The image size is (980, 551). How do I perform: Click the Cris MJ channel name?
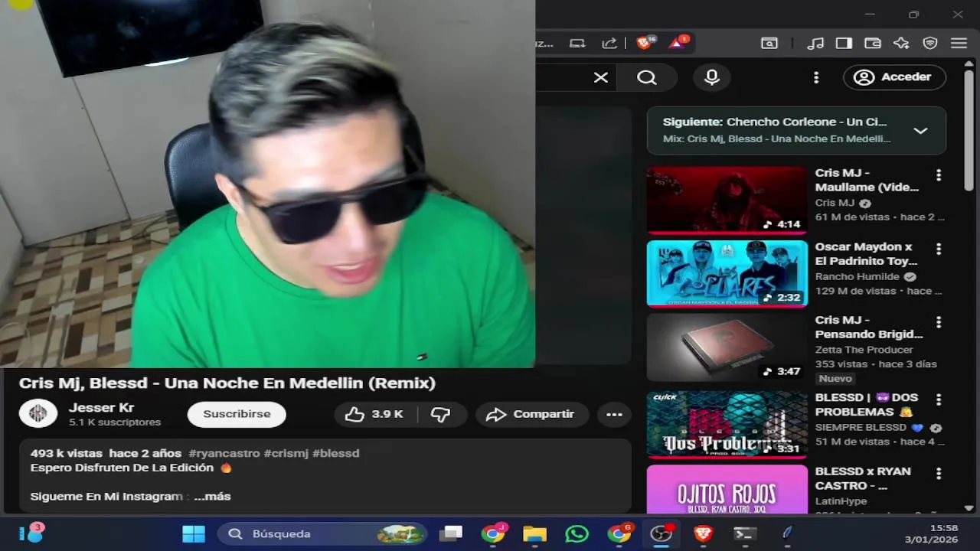click(835, 203)
